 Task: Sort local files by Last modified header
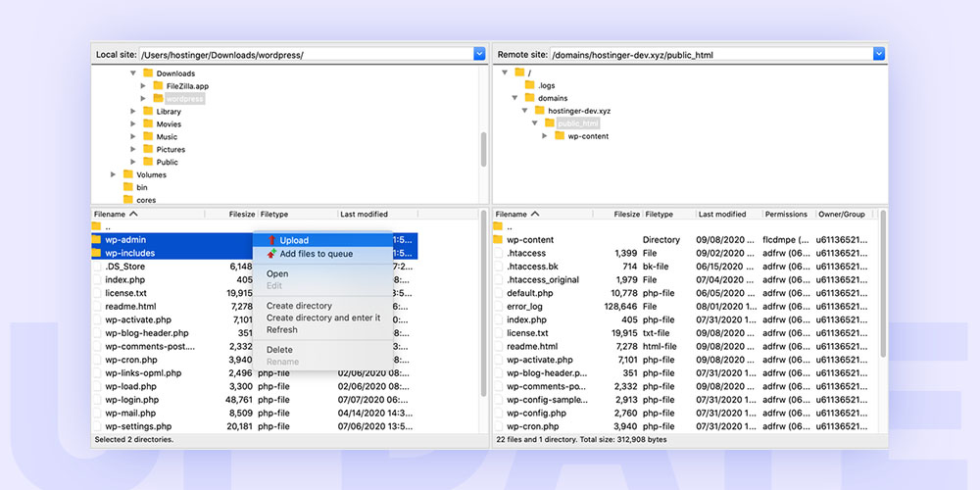point(377,214)
